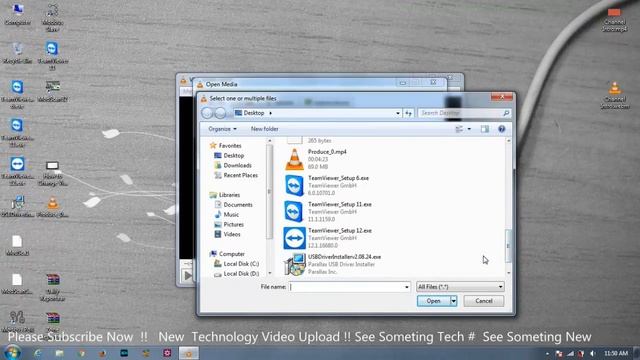Click file list vertical scrollbar thumb

[x=508, y=246]
